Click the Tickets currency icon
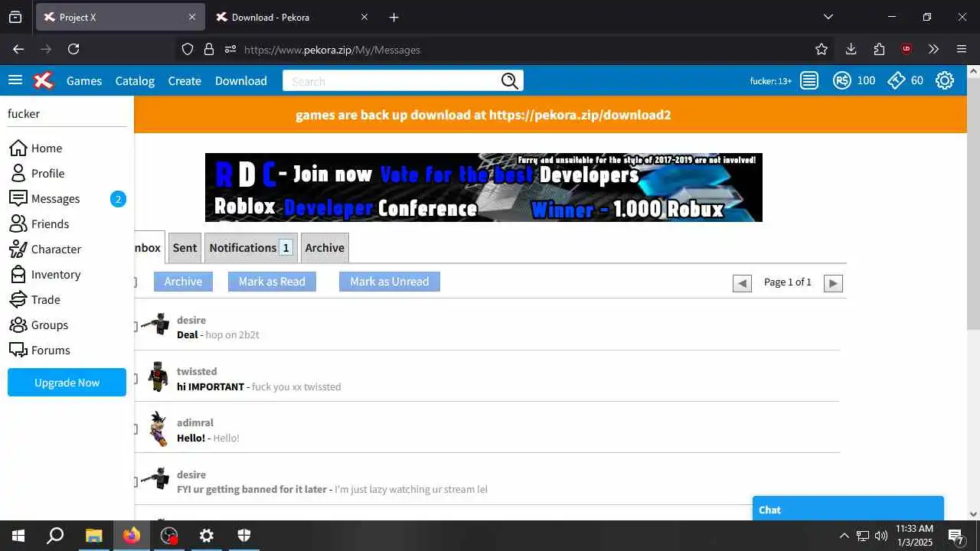Screen dimensions: 980x551 (x=897, y=80)
